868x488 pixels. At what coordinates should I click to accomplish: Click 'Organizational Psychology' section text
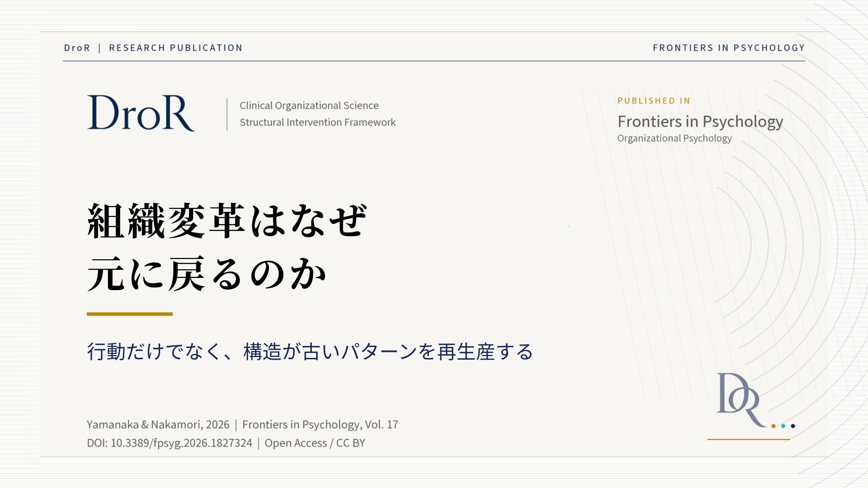pos(675,138)
